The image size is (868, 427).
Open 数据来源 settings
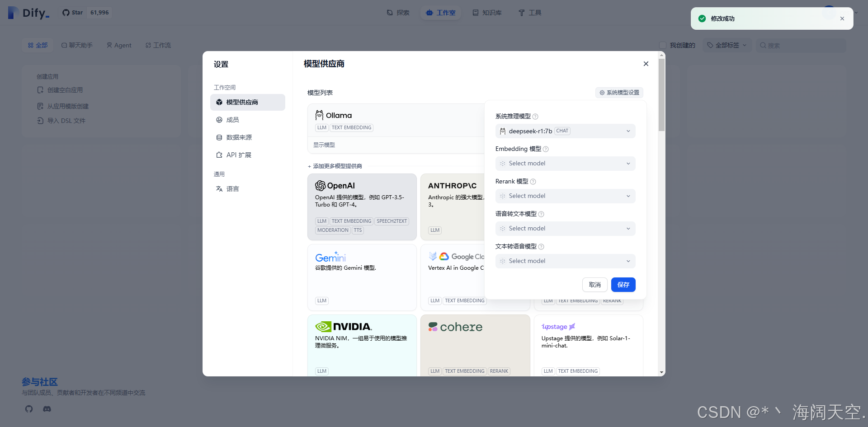(x=248, y=137)
